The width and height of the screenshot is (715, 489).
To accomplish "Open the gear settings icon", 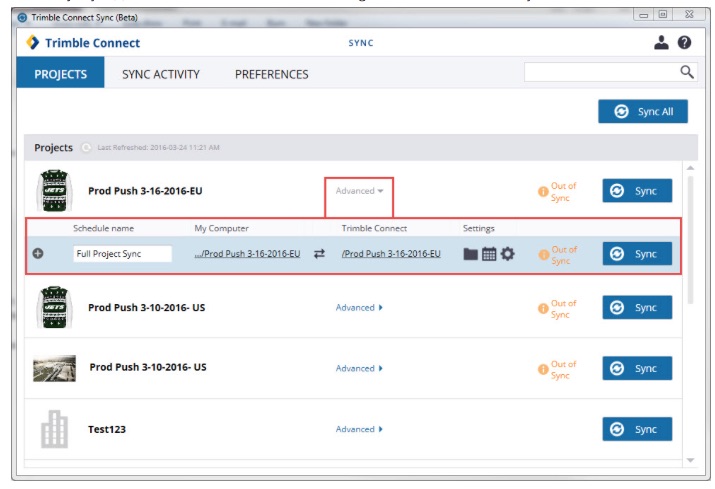I will click(508, 254).
